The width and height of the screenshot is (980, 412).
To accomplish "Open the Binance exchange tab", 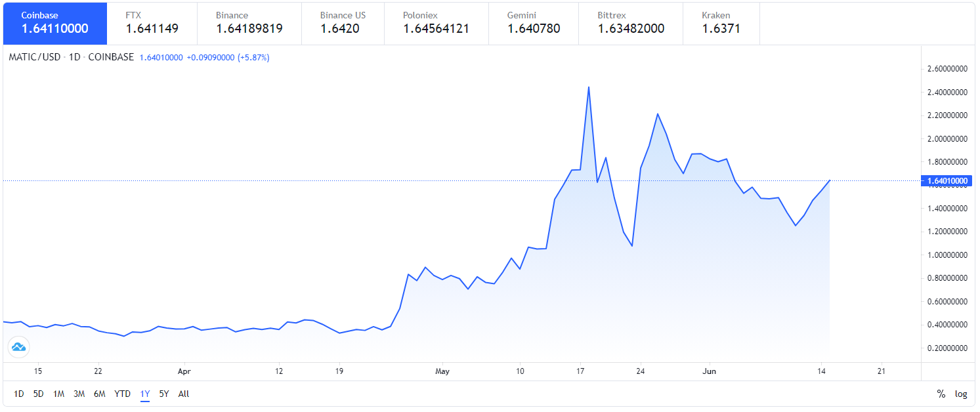I will [251, 23].
